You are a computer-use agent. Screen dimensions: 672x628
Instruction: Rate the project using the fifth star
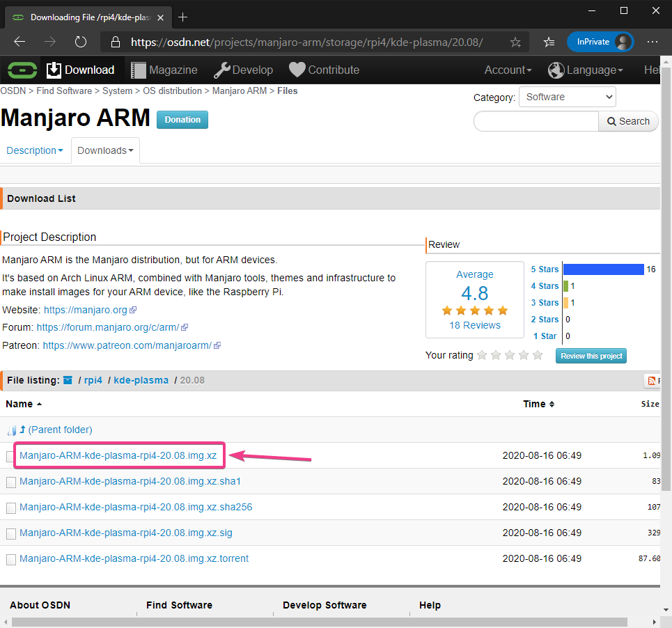point(538,355)
